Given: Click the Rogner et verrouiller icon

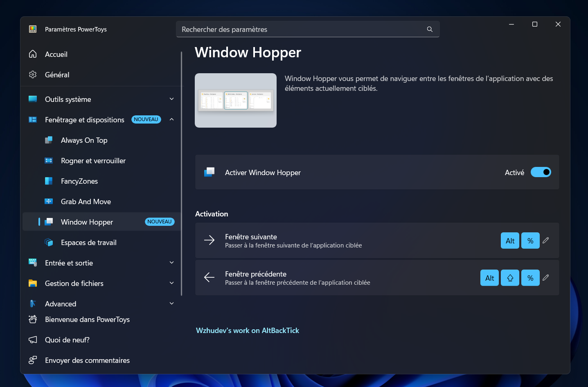Looking at the screenshot, I should point(49,160).
